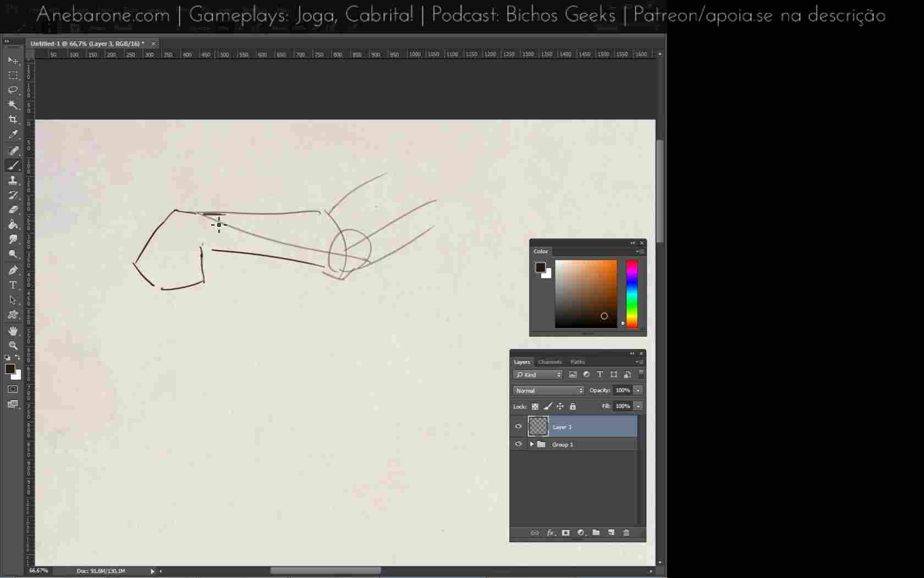Toggle lock transparent pixels

tap(535, 406)
